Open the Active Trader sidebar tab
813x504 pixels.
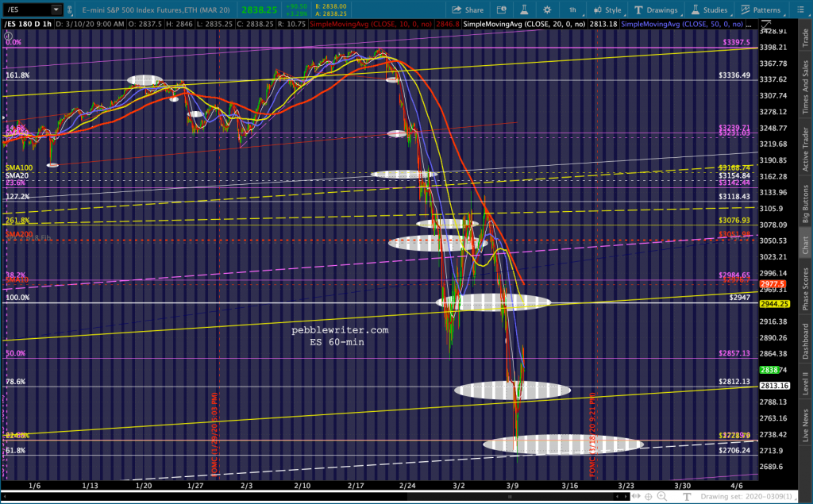coord(805,149)
